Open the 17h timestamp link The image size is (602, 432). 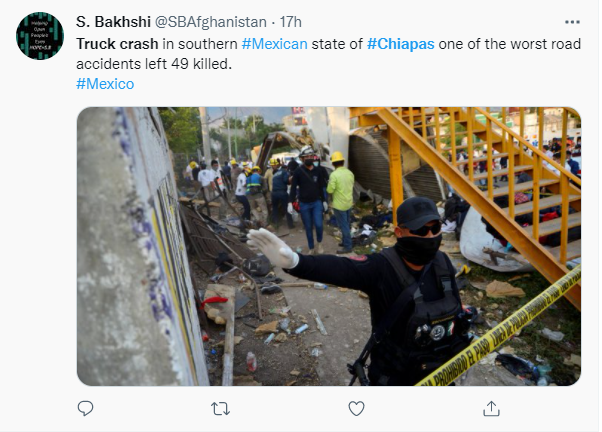coord(290,22)
